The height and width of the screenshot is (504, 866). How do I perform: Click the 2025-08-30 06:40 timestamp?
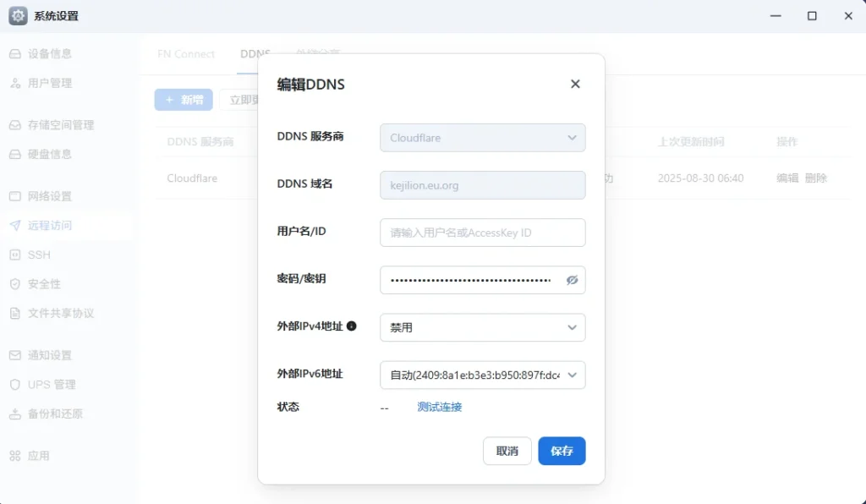[700, 178]
